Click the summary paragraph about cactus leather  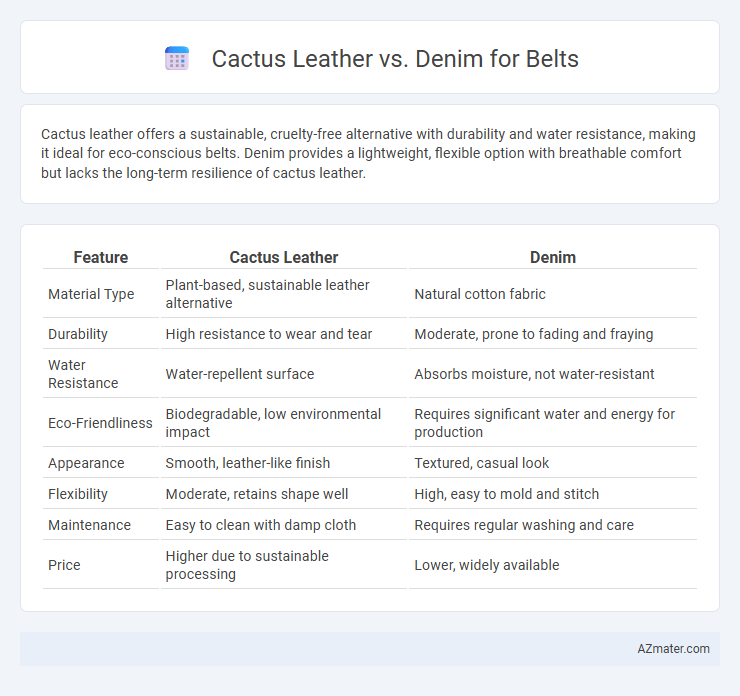[x=368, y=153]
